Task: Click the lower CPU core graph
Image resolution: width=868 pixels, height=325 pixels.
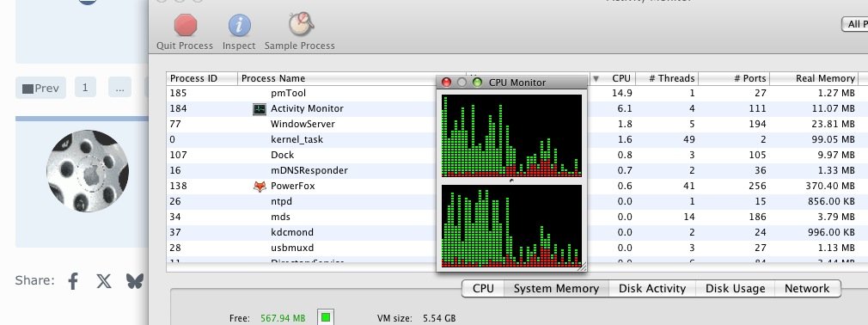Action: [511, 226]
